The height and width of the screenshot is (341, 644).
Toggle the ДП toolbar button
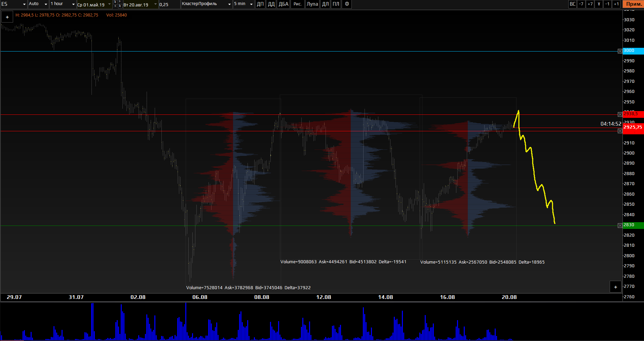pos(260,4)
